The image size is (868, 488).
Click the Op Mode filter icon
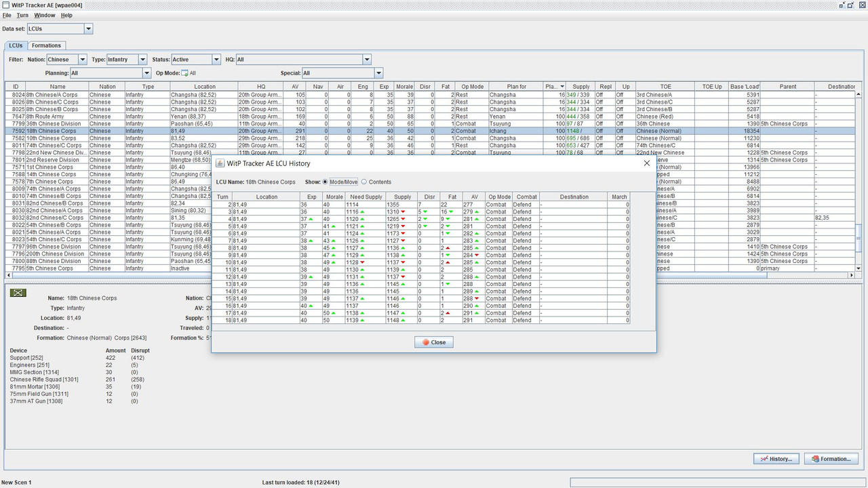click(x=184, y=73)
